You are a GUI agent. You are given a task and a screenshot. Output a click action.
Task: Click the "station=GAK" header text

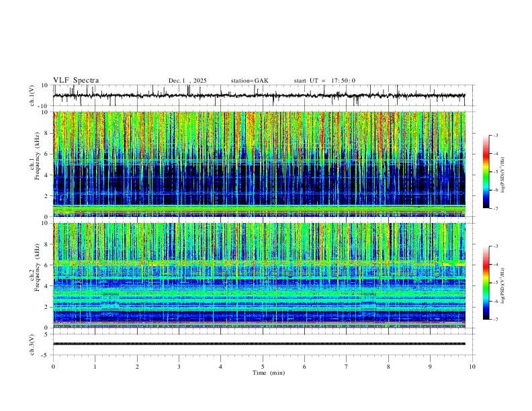[x=249, y=81]
